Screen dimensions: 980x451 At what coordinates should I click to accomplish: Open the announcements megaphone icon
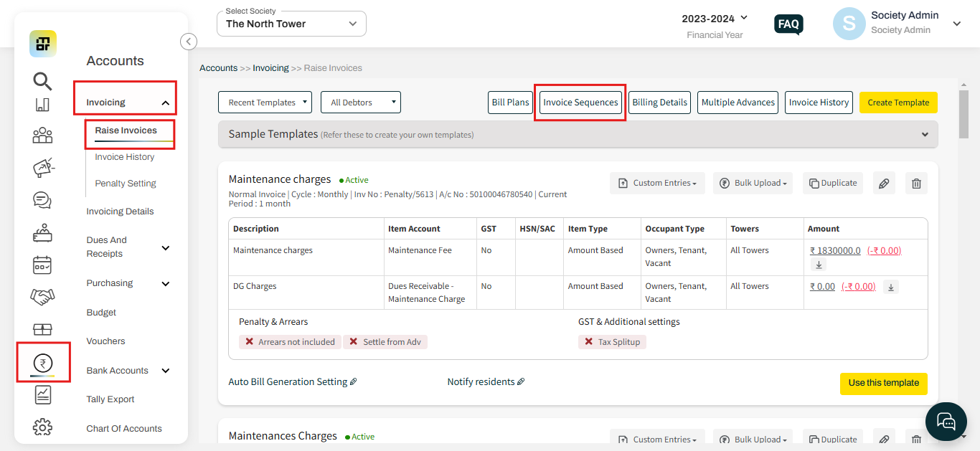pos(42,167)
